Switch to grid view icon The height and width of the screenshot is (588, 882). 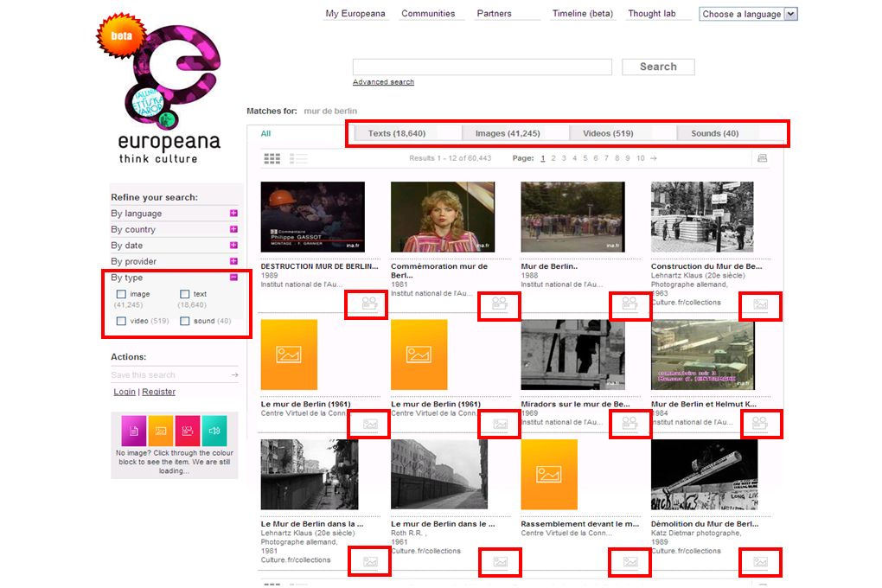[x=272, y=159]
